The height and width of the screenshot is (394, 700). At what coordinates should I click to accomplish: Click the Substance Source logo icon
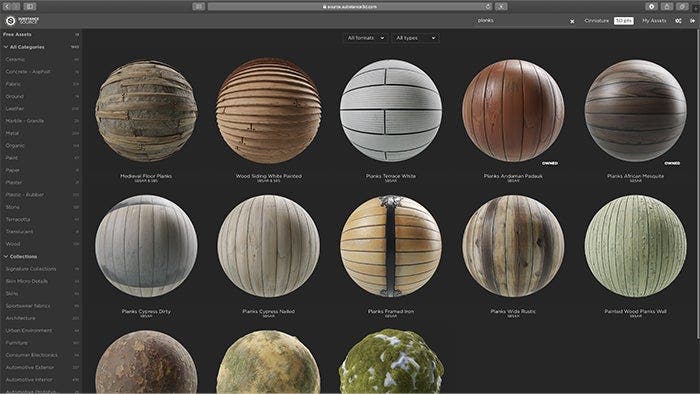pos(10,21)
